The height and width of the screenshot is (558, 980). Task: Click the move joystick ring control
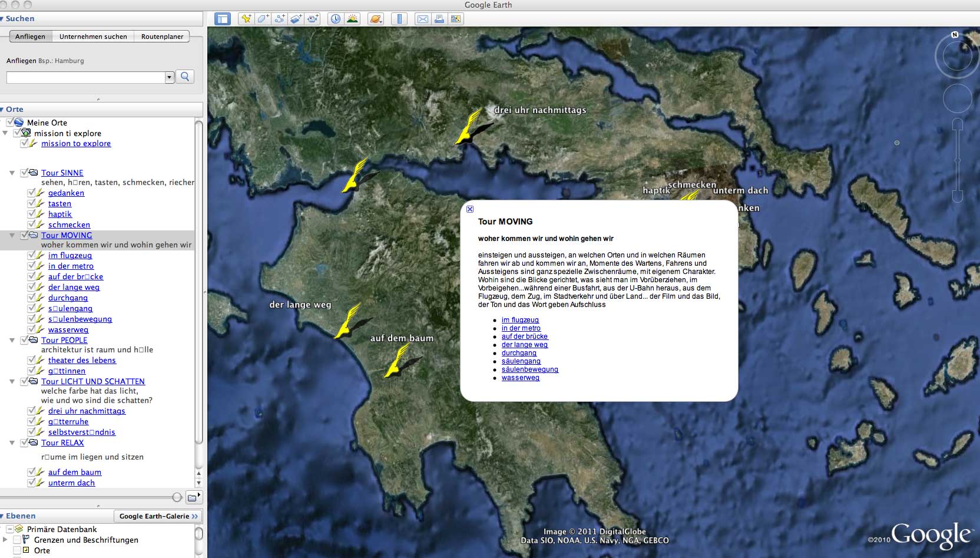coord(957,98)
